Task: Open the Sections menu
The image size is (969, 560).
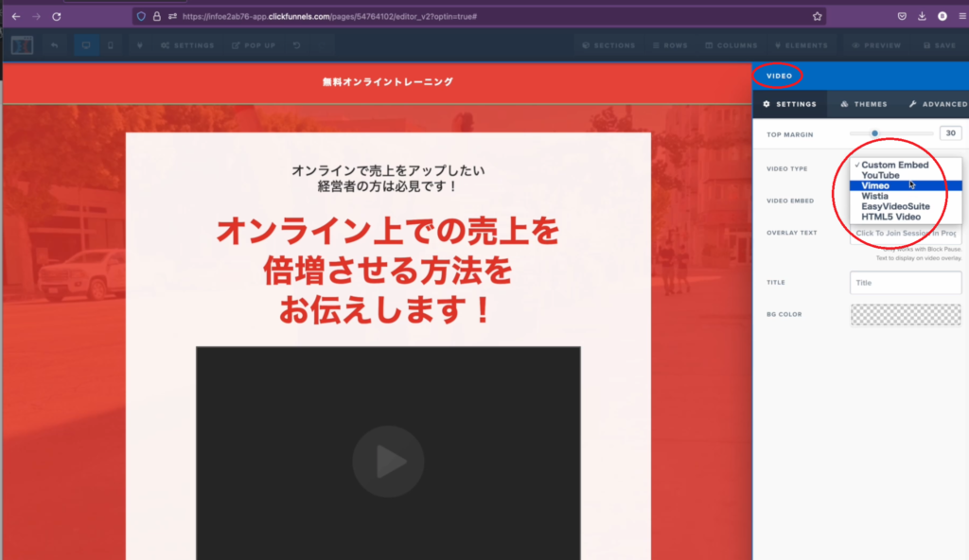Action: click(x=608, y=45)
